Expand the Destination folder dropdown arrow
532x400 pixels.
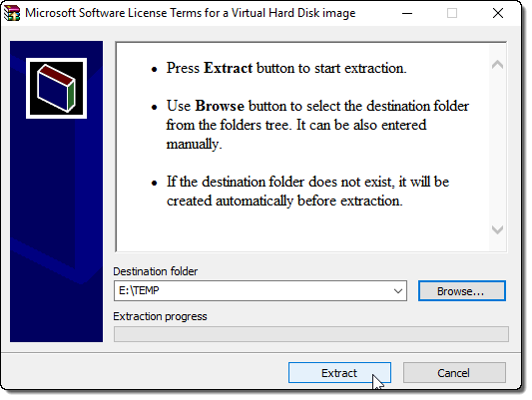pos(398,291)
